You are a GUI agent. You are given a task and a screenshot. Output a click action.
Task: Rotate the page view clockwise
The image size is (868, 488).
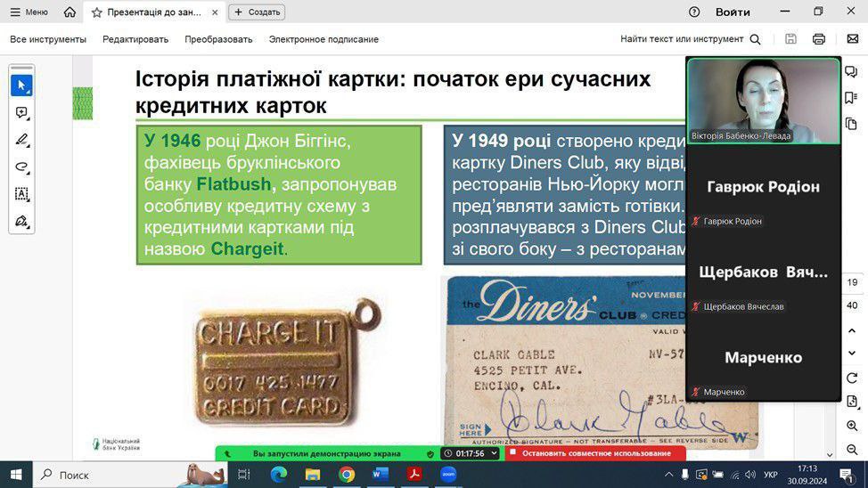point(852,378)
